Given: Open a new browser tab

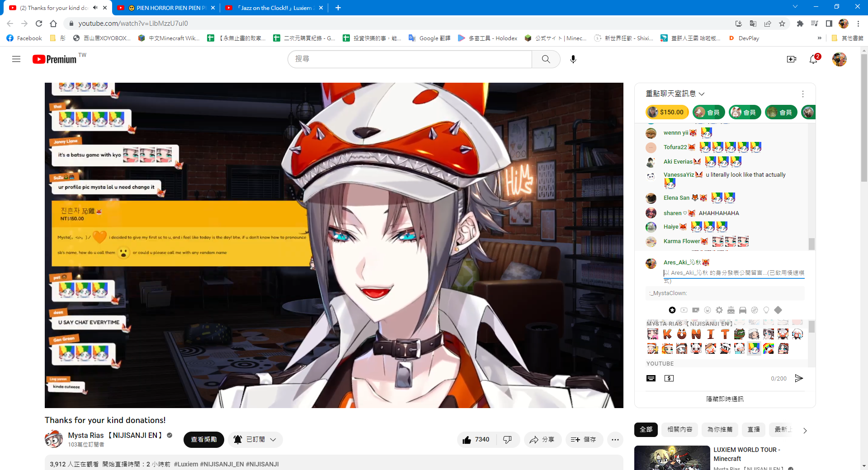Looking at the screenshot, I should 338,8.
